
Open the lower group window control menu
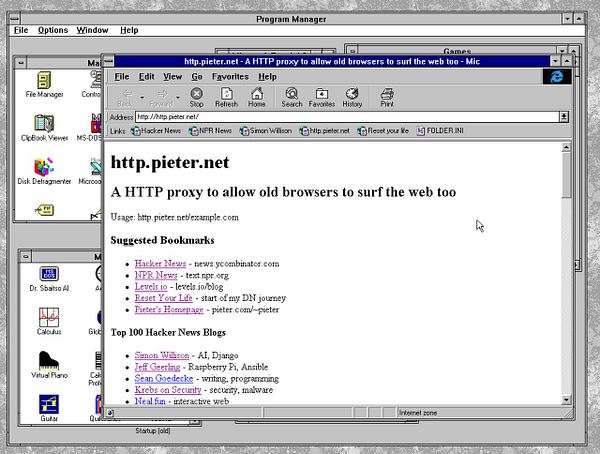pyautogui.click(x=26, y=256)
